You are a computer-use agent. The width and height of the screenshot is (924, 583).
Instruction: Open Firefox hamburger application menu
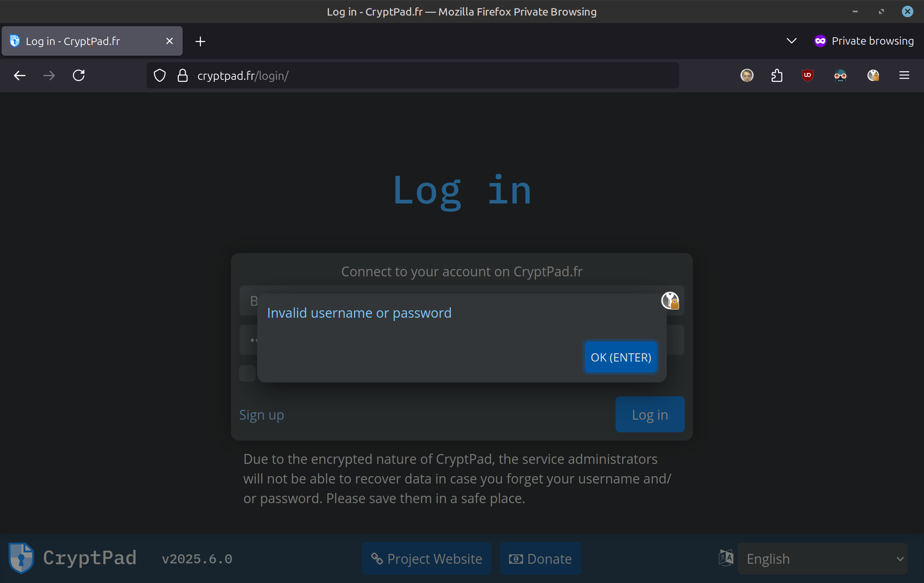click(904, 76)
